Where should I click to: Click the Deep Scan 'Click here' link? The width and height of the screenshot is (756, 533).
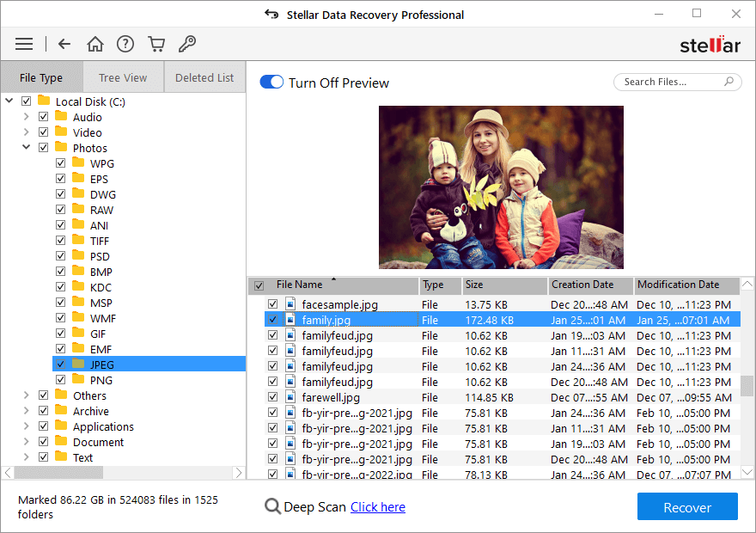[377, 506]
